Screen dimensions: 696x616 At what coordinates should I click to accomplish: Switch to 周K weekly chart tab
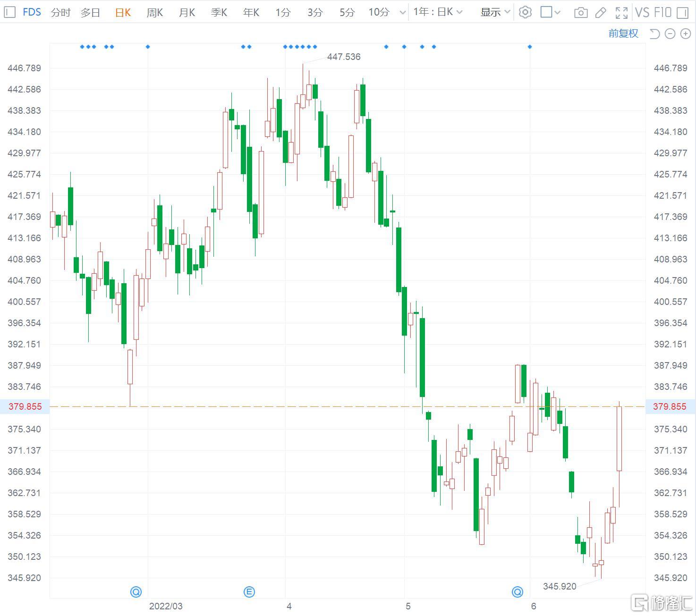[x=154, y=12]
